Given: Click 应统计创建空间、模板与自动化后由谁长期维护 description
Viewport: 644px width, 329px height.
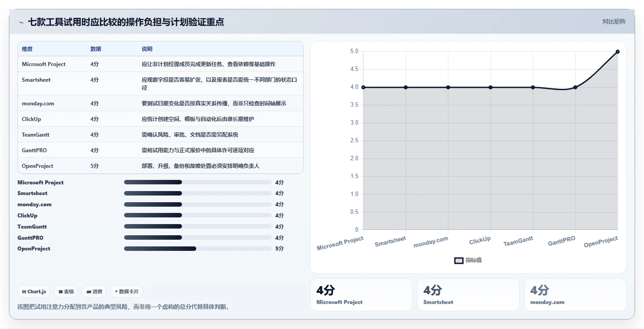Looking at the screenshot, I should 198,119.
